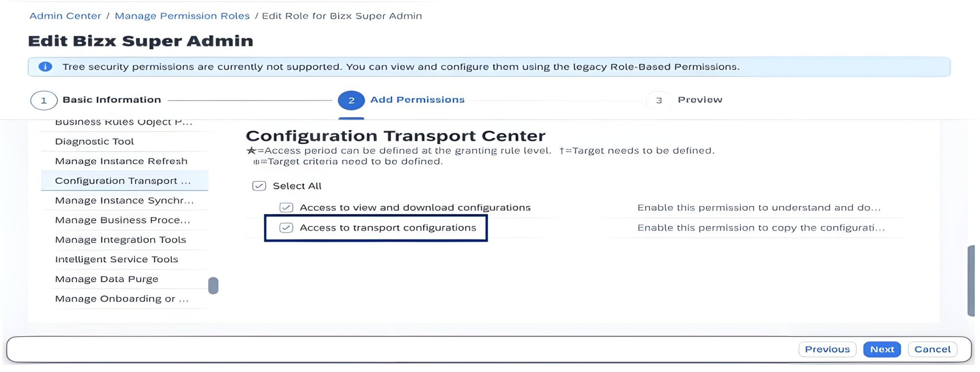This screenshot has width=980, height=372.
Task: Click the Previous button
Action: pyautogui.click(x=827, y=349)
